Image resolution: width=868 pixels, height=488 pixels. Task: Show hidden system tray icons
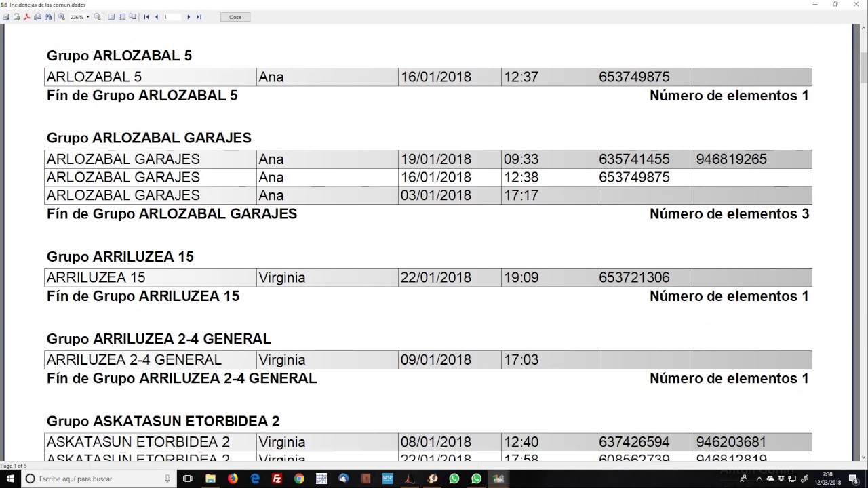(x=759, y=479)
